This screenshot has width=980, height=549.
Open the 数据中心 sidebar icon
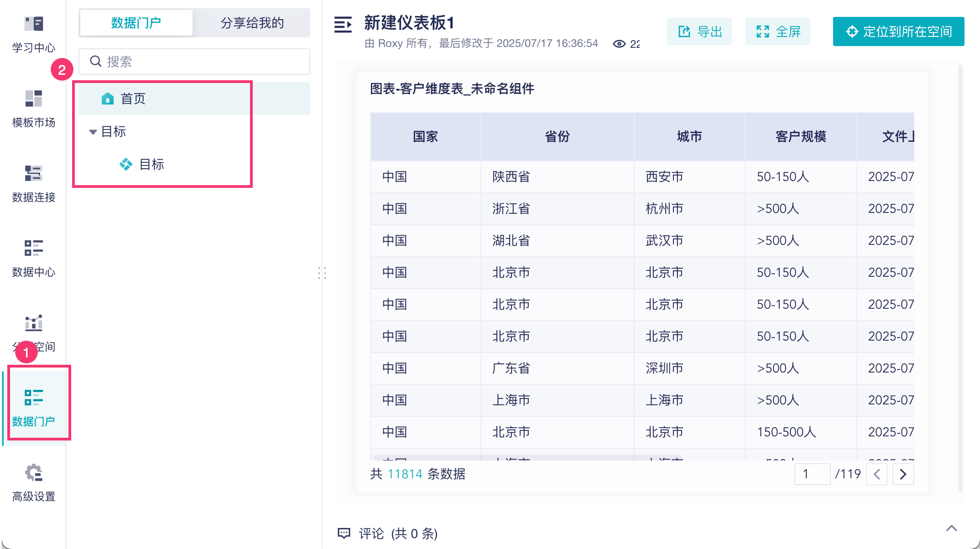34,249
